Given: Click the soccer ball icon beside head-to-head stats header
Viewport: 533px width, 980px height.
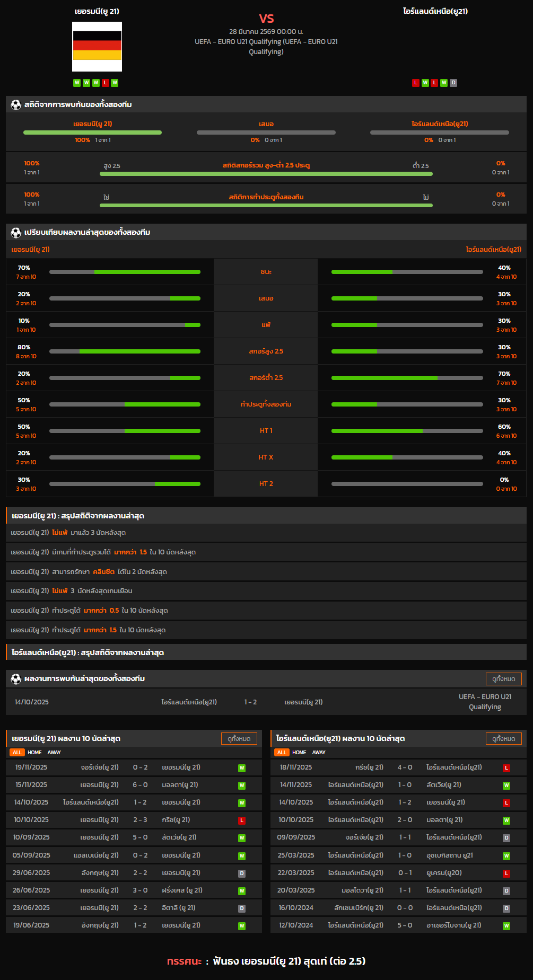Looking at the screenshot, I should [16, 105].
